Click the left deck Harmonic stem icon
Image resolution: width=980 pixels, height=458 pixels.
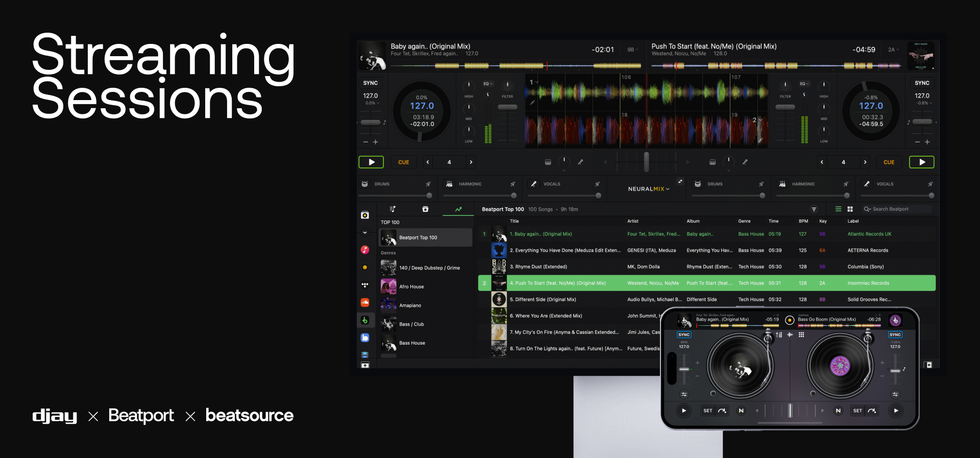click(x=449, y=184)
